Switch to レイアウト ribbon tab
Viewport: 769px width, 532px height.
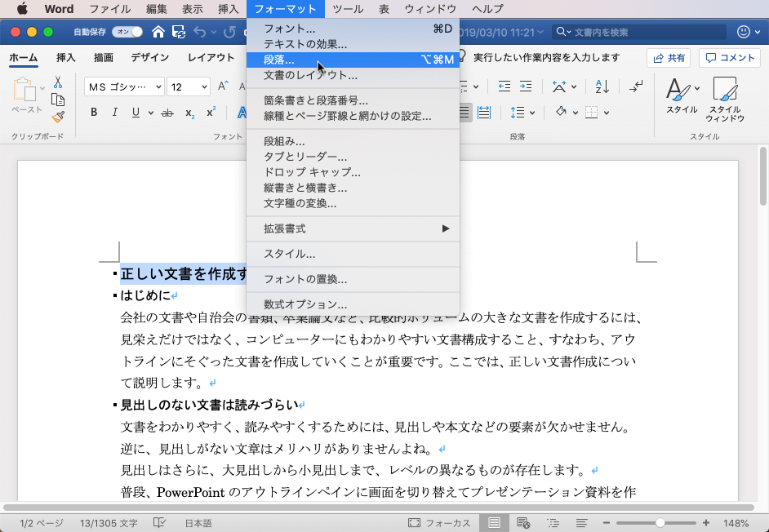pyautogui.click(x=211, y=58)
